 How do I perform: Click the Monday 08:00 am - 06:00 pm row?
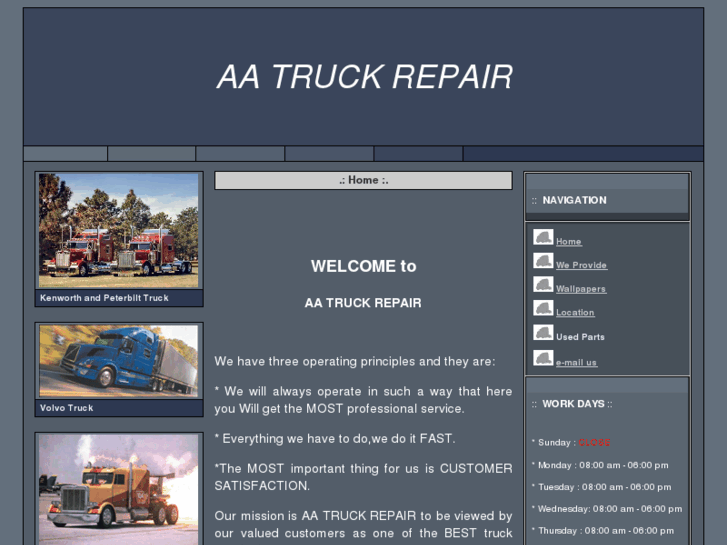pos(600,465)
